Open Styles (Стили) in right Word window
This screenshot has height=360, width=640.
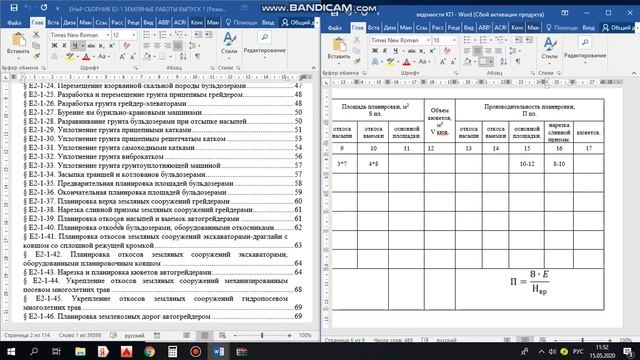click(x=549, y=49)
